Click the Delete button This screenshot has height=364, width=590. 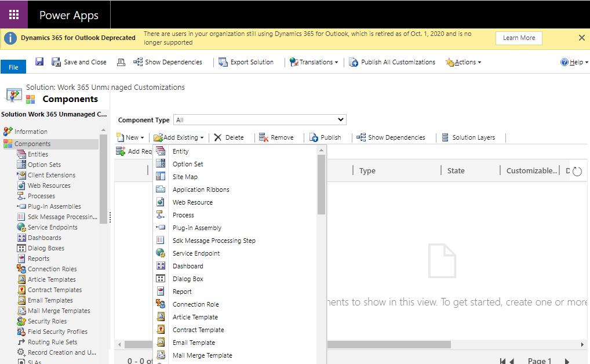(x=229, y=137)
